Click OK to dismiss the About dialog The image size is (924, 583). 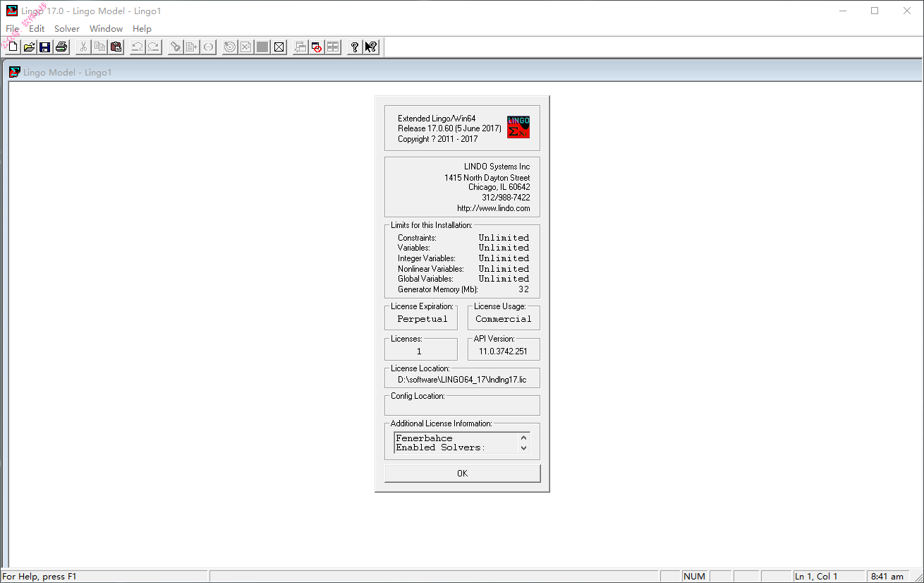463,473
